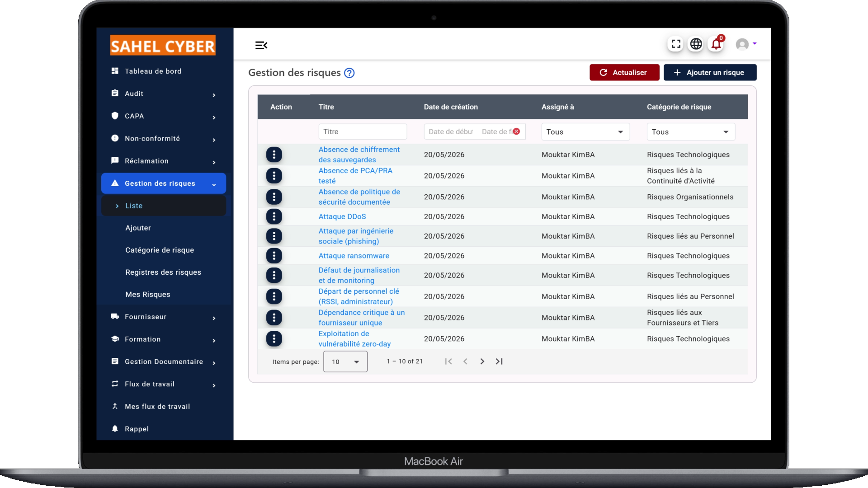Open the notifications bell

pos(716,44)
